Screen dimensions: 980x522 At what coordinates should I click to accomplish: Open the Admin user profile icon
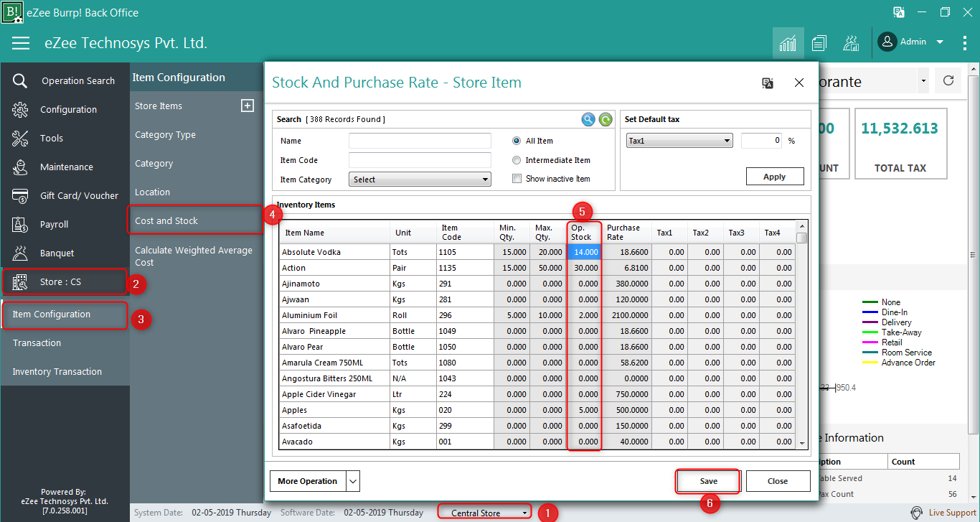pyautogui.click(x=887, y=42)
